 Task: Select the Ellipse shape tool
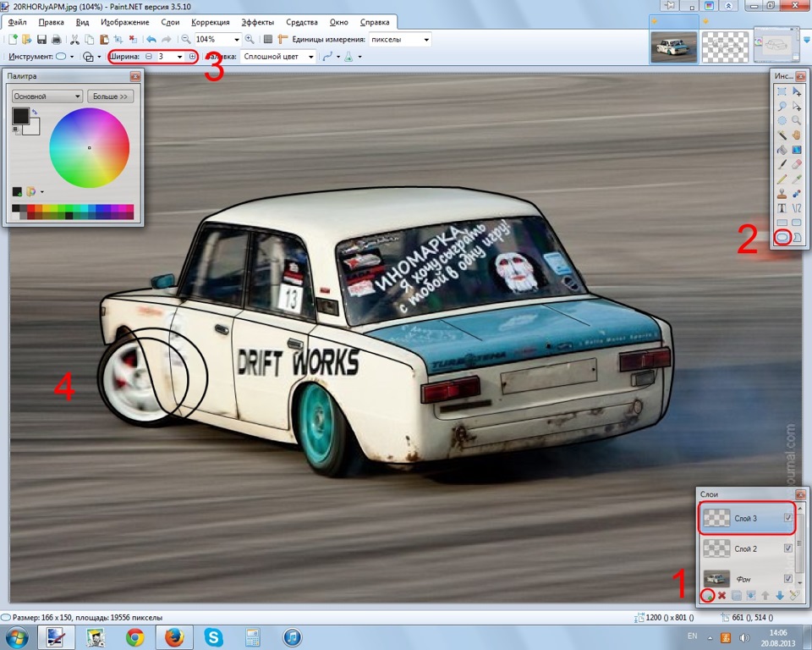click(x=782, y=237)
